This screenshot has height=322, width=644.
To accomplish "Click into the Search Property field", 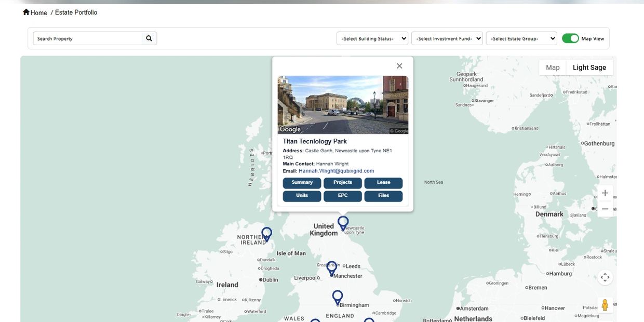I will point(87,38).
